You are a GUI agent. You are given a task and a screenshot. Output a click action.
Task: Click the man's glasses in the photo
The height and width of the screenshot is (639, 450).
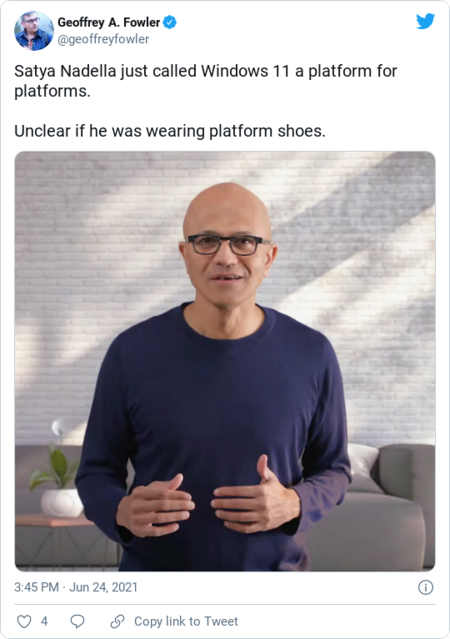click(227, 245)
